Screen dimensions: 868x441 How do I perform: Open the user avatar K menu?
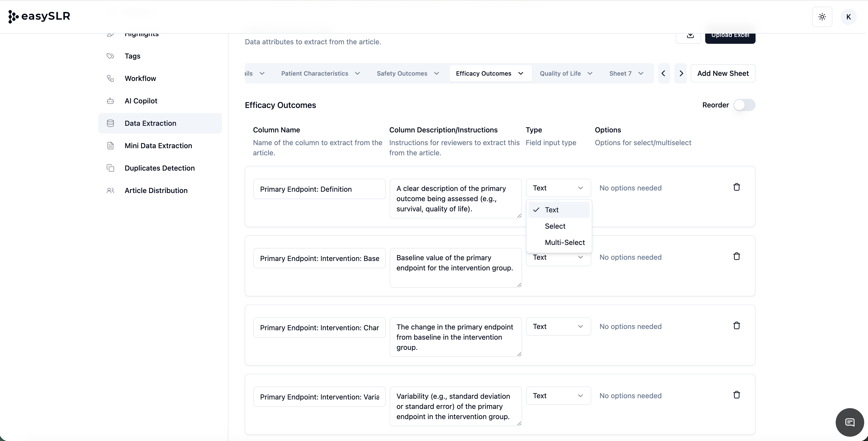point(848,17)
